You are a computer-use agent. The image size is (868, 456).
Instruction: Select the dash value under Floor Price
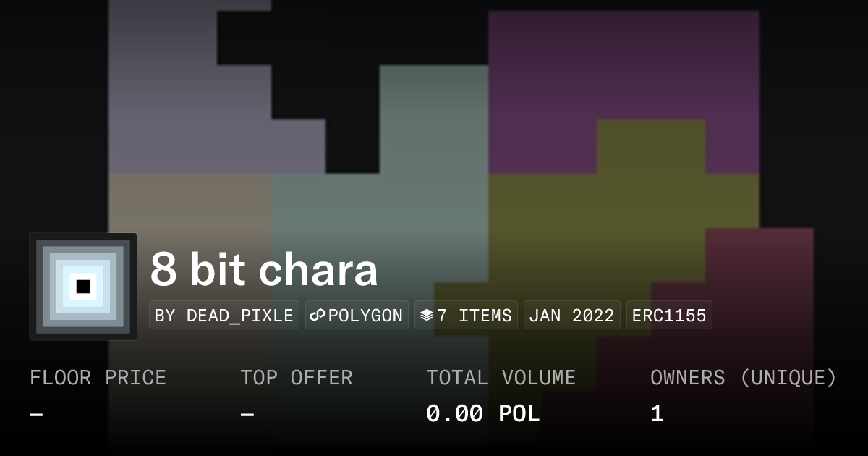pos(36,415)
